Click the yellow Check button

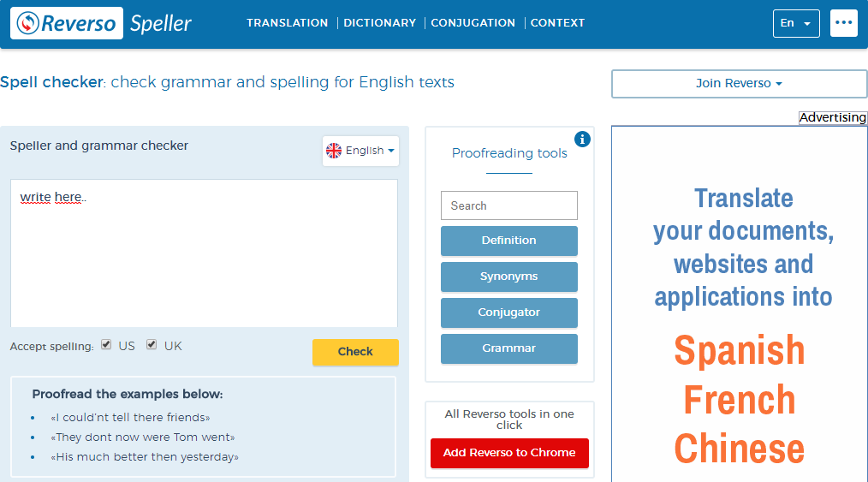355,352
